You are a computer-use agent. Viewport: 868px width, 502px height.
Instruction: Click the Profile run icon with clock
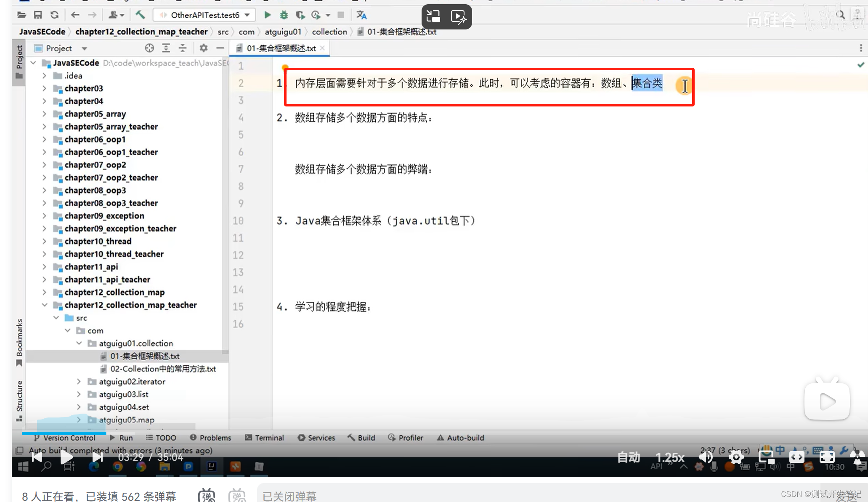316,15
